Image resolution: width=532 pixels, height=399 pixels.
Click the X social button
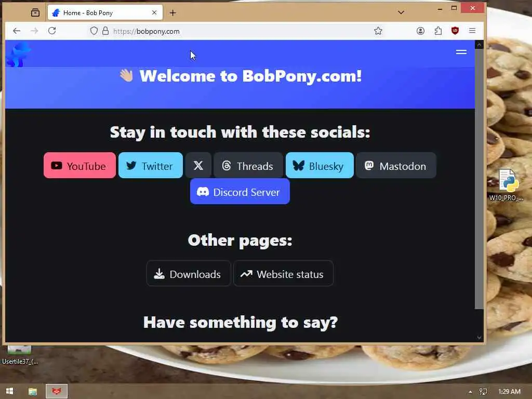(x=198, y=165)
